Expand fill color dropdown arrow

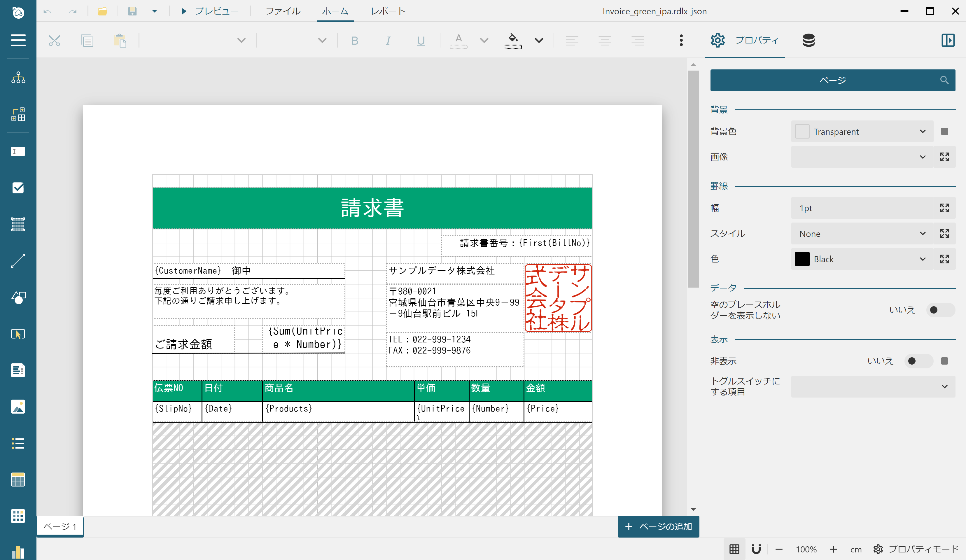point(539,40)
